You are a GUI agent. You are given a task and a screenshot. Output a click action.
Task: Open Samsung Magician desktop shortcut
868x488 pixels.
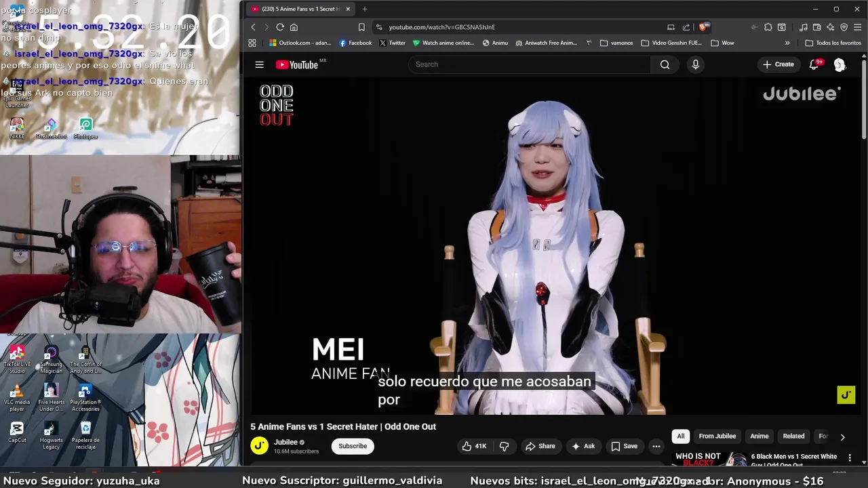pos(51,359)
